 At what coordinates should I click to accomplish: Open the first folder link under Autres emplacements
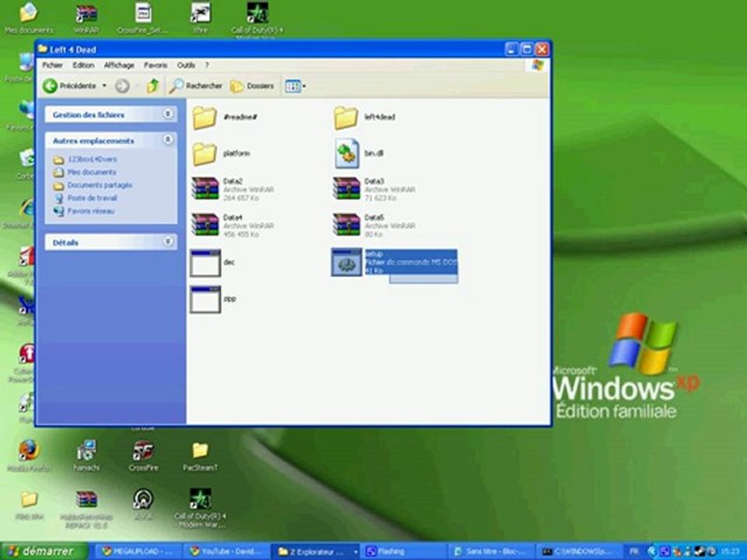(92, 159)
